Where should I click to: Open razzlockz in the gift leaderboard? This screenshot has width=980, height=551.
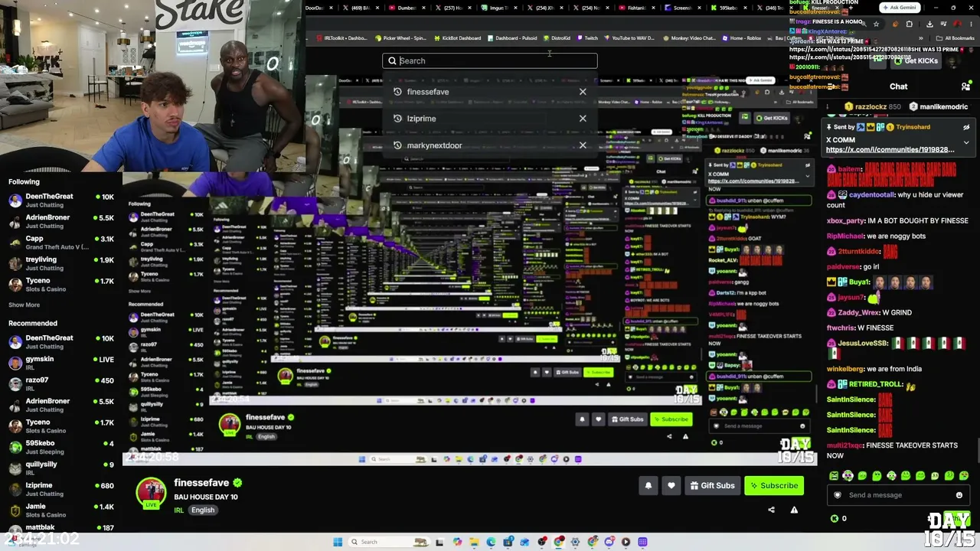pyautogui.click(x=872, y=107)
